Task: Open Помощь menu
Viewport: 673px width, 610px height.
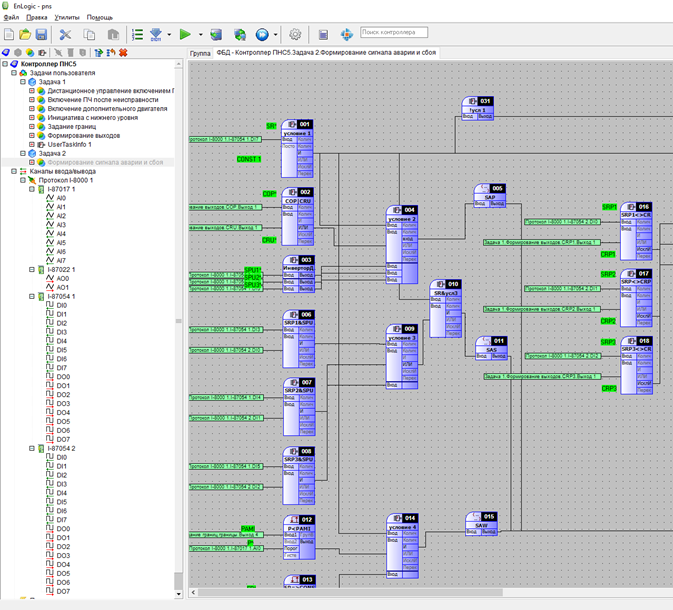Action: click(100, 17)
